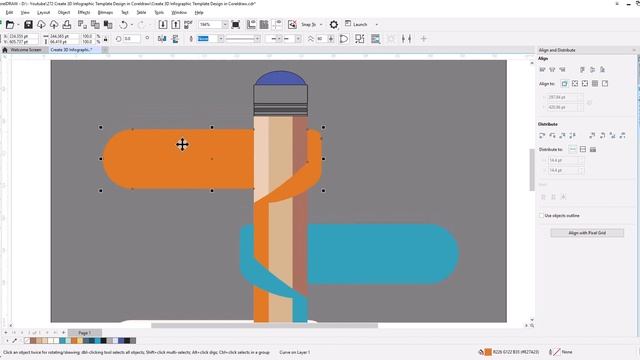Open the Edit menu

(9, 13)
